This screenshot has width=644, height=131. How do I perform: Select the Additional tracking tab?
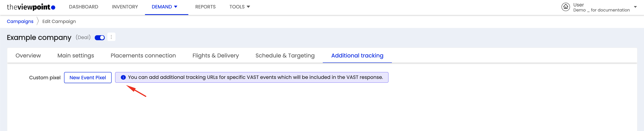(x=357, y=55)
